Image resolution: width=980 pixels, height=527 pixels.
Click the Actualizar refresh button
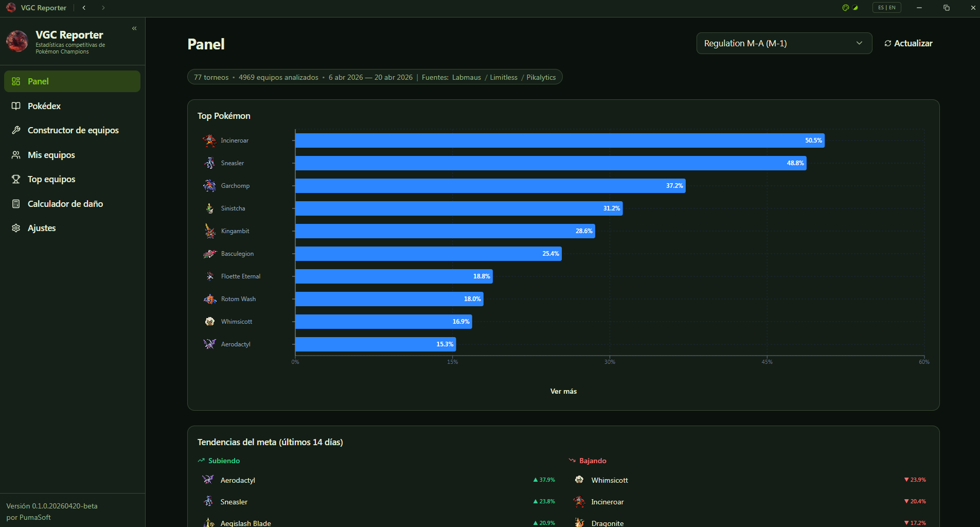click(908, 43)
